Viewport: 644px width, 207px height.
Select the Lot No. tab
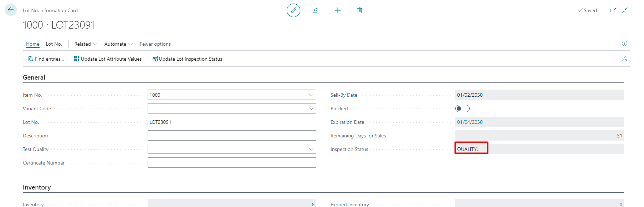[x=54, y=44]
